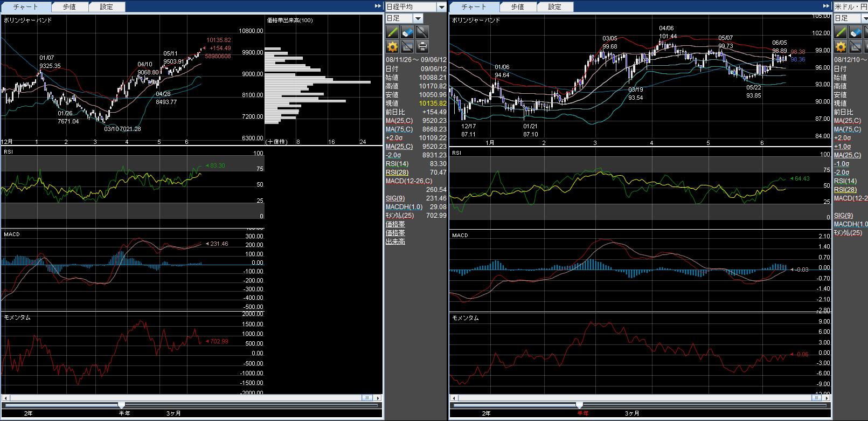Toggle the +1.0σ band in USD/JPY legend
Screen dimensions: 868x421
pos(842,147)
